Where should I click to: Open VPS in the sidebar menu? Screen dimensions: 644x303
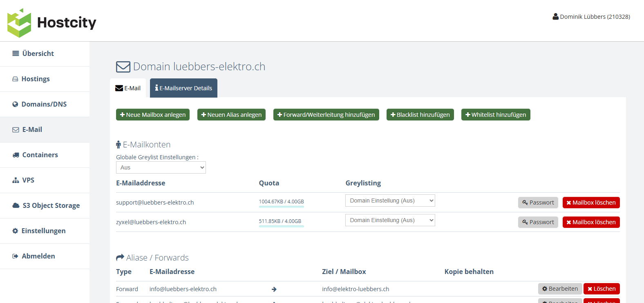click(x=45, y=180)
